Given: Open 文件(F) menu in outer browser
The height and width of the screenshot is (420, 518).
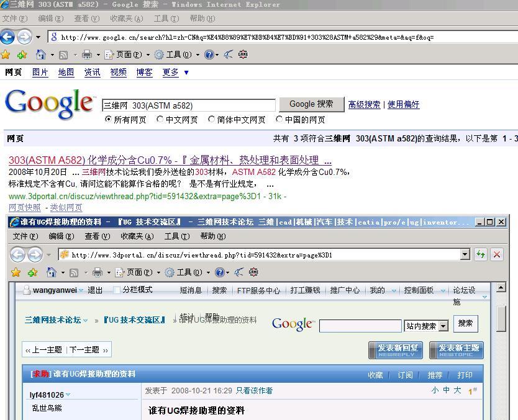Looking at the screenshot, I should pos(15,19).
